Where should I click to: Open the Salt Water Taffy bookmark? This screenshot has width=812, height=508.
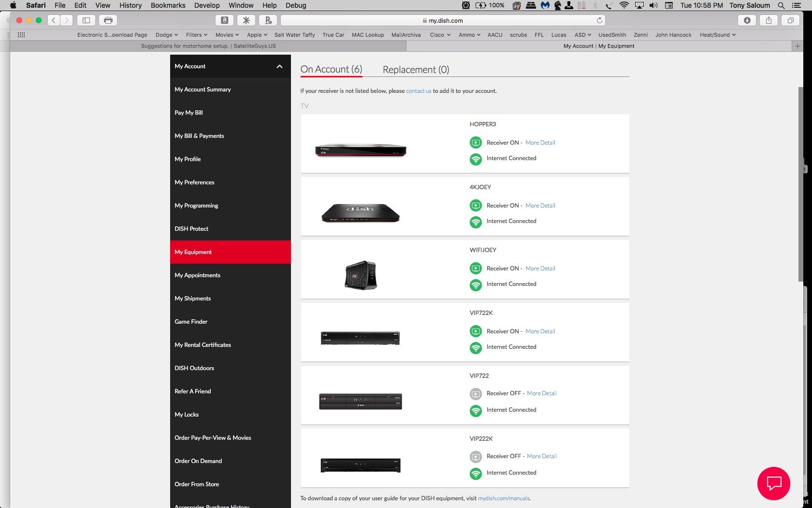coord(294,35)
